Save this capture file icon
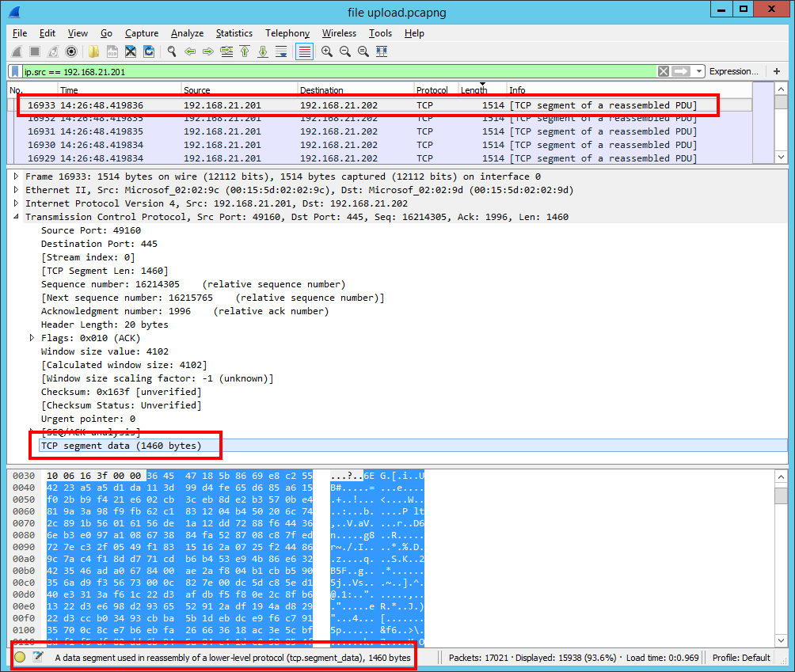The height and width of the screenshot is (672, 795). (x=112, y=51)
